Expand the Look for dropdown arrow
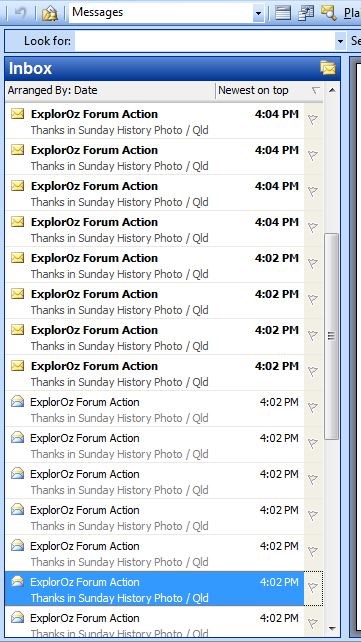Screen dimensions: 361x642 pos(340,41)
